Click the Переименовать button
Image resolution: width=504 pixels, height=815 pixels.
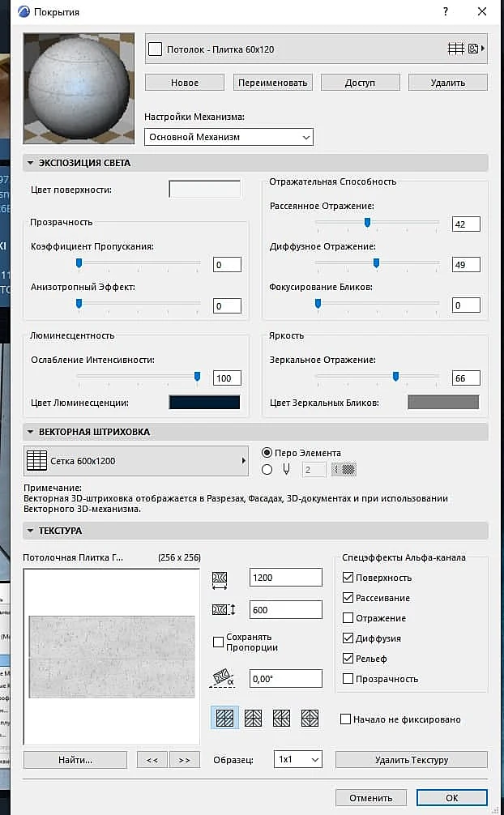pyautogui.click(x=273, y=82)
